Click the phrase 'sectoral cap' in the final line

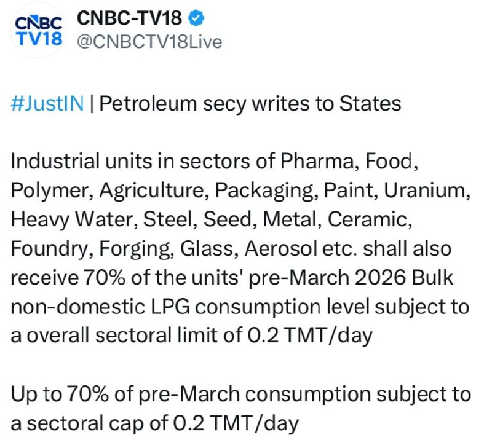coord(106,423)
